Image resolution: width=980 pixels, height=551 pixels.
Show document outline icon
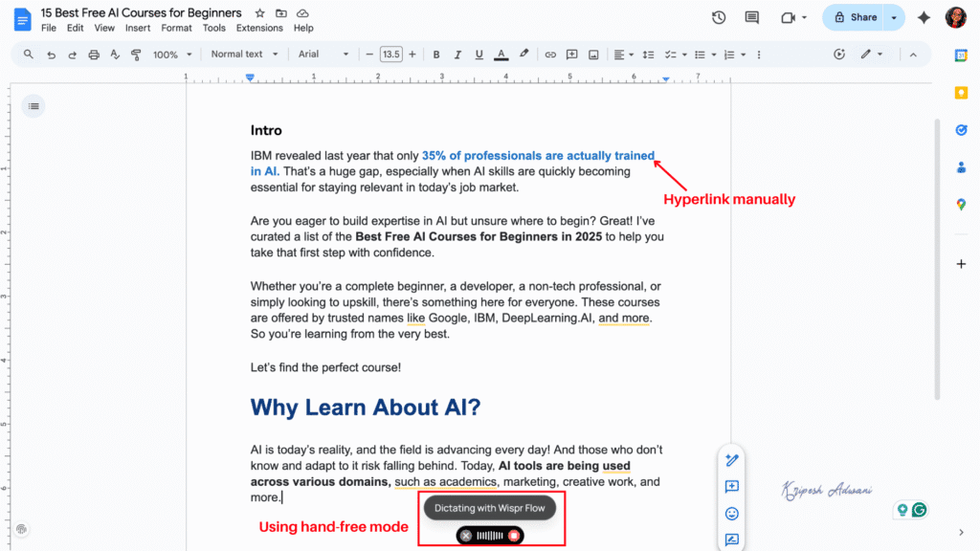pos(33,106)
